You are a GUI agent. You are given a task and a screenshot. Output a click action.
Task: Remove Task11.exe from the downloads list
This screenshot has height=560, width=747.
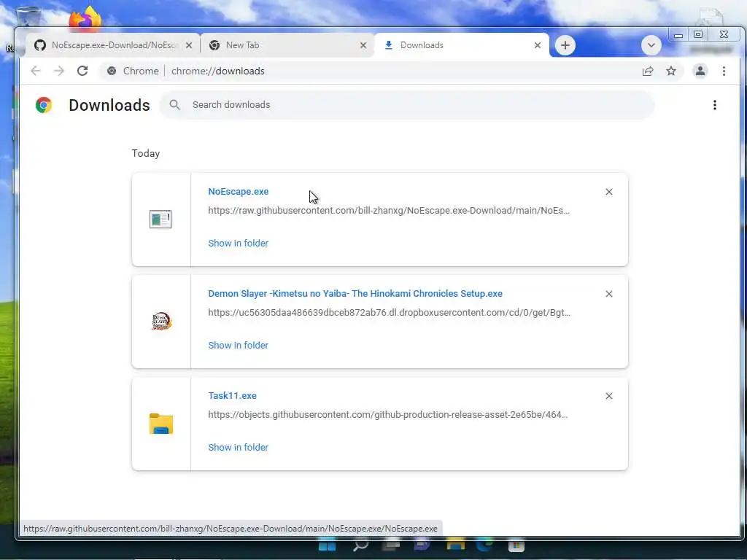pyautogui.click(x=608, y=396)
